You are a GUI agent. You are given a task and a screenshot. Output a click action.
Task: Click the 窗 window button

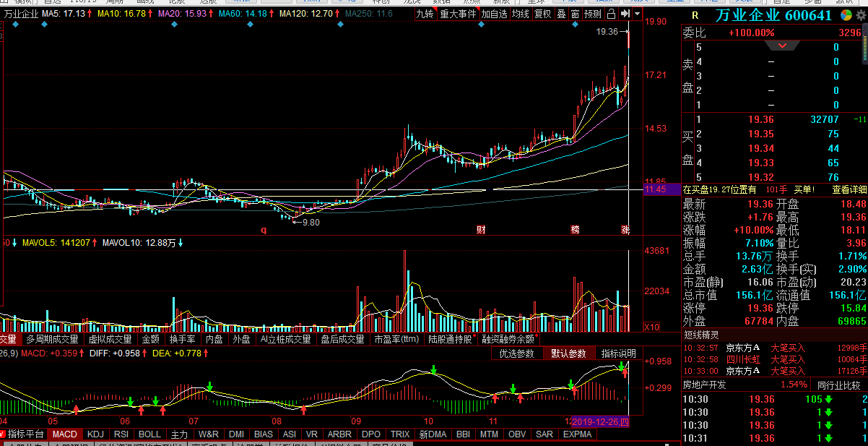click(x=575, y=14)
